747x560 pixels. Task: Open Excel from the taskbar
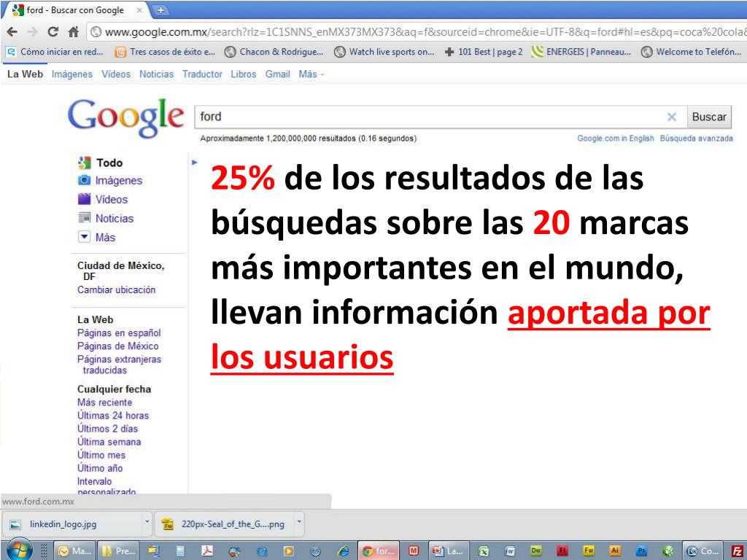coord(483,551)
